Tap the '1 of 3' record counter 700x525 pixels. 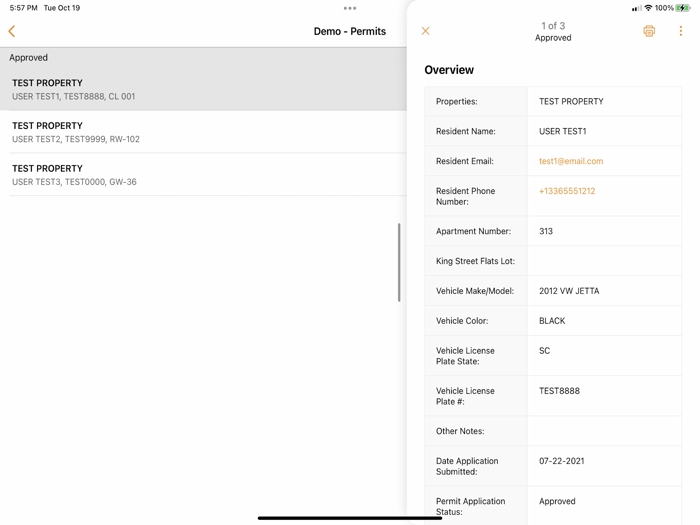click(553, 26)
